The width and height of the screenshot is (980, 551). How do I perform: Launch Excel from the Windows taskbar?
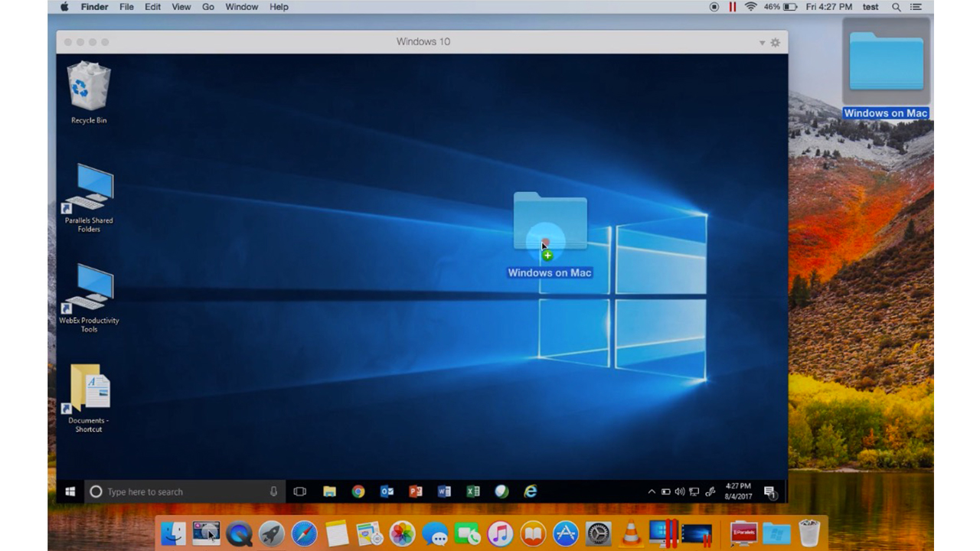(473, 491)
